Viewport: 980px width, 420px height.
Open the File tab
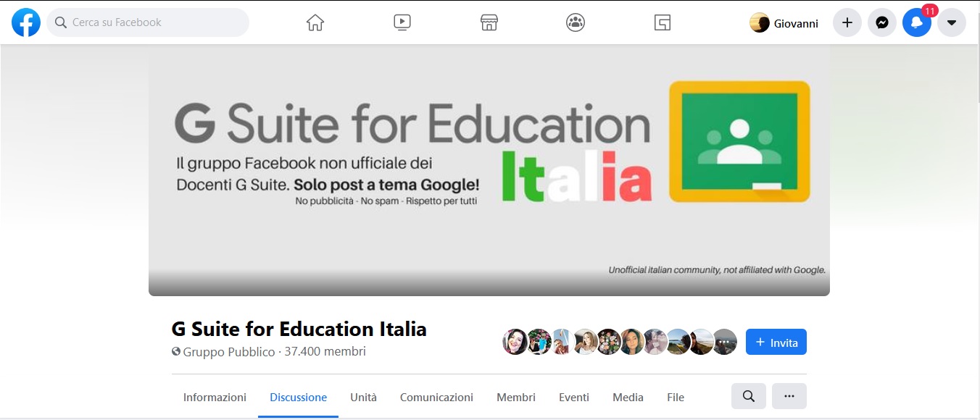(x=675, y=397)
